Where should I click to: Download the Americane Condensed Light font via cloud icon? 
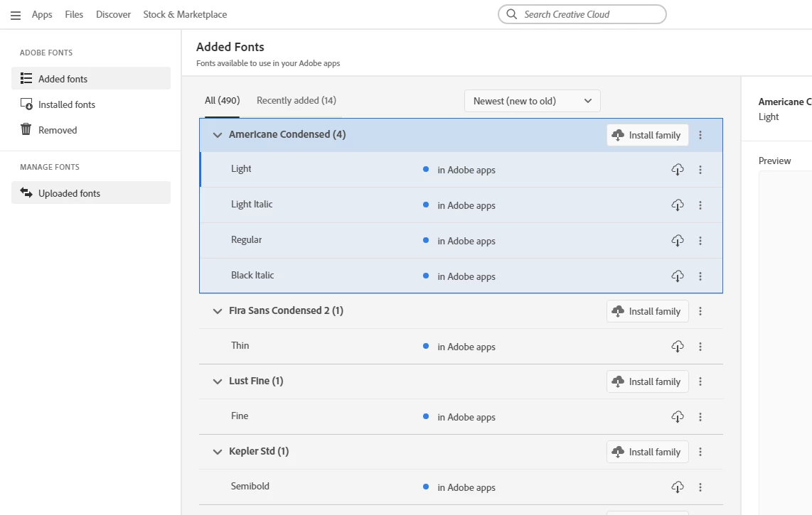click(x=678, y=170)
